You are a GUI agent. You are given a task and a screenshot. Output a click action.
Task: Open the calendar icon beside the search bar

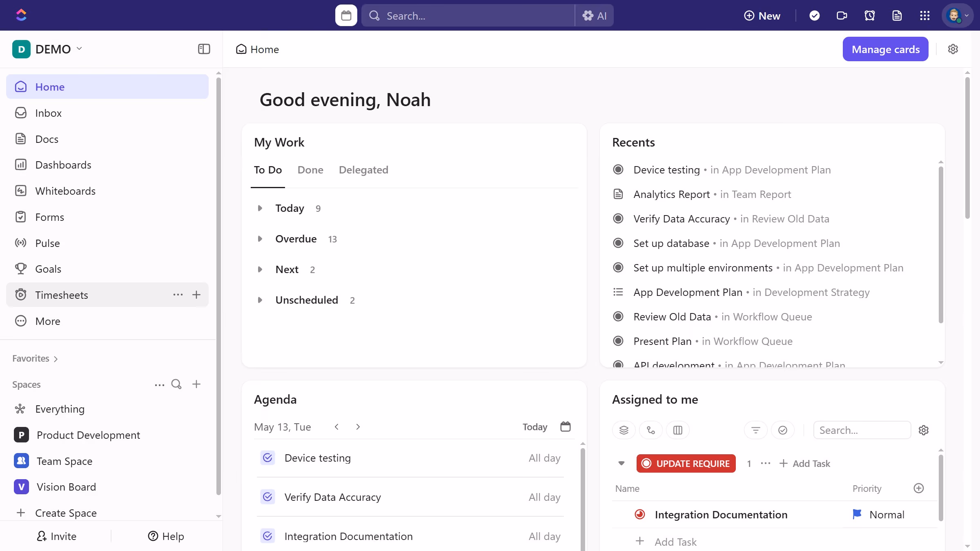(346, 16)
